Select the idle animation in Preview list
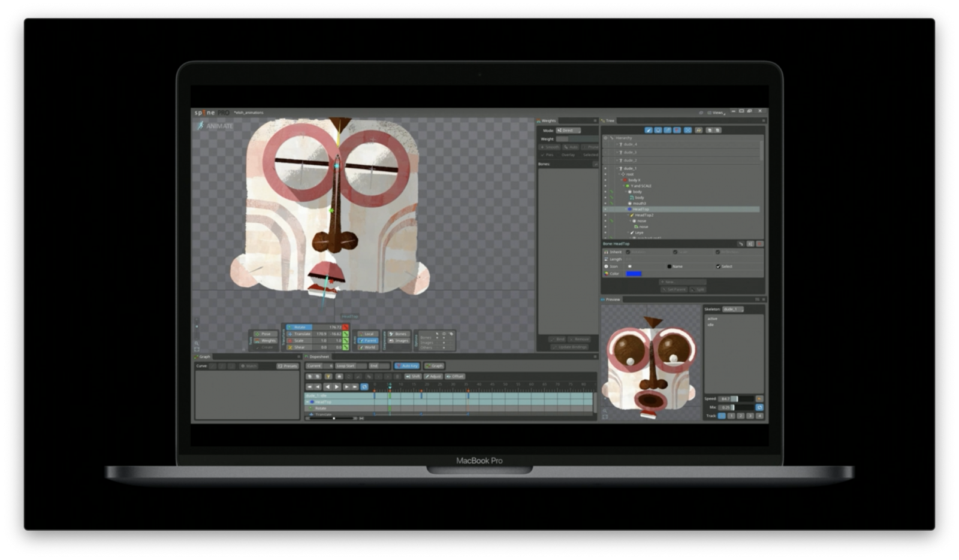Viewport: 959px width, 560px height. click(x=711, y=325)
